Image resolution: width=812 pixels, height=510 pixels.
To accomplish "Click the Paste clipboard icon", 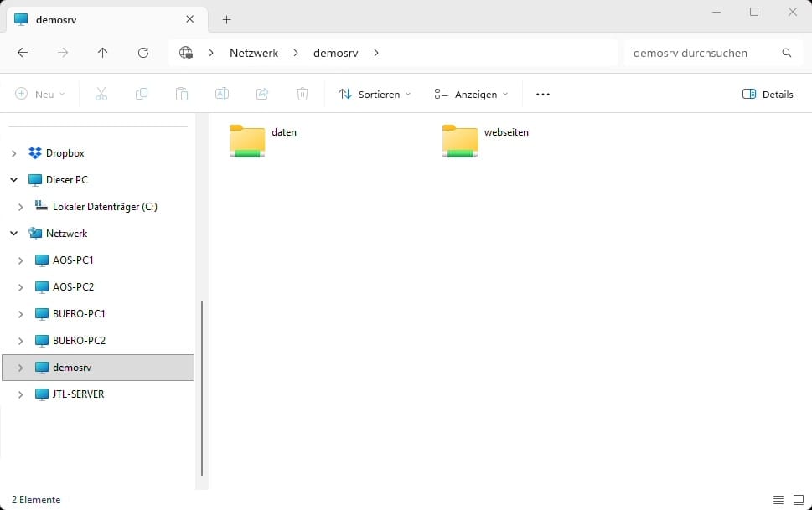I will tap(182, 94).
